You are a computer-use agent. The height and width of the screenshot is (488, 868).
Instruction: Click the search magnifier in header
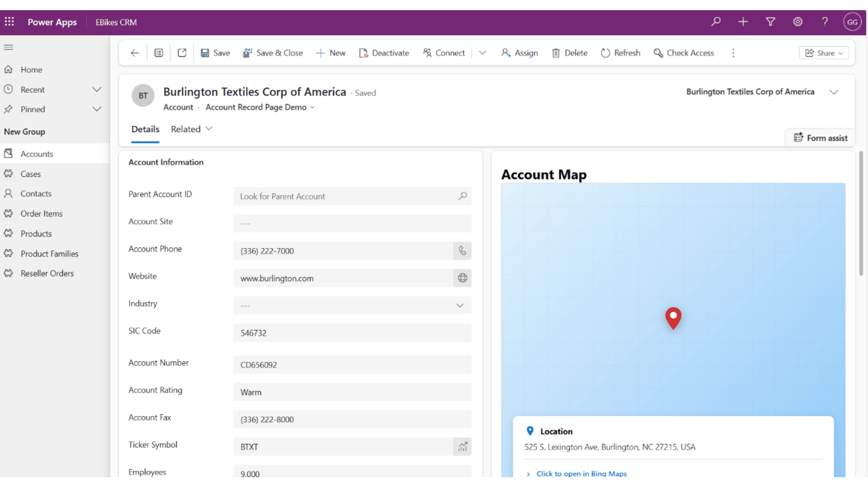click(x=716, y=22)
